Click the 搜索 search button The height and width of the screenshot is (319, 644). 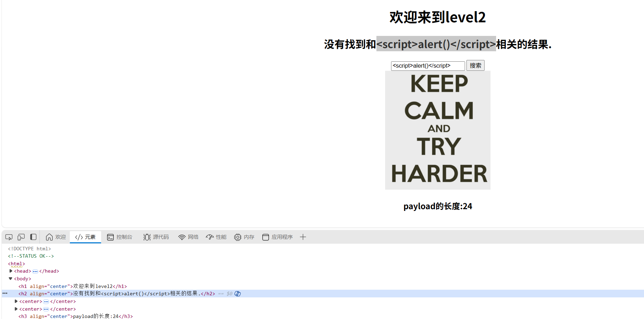(x=475, y=66)
